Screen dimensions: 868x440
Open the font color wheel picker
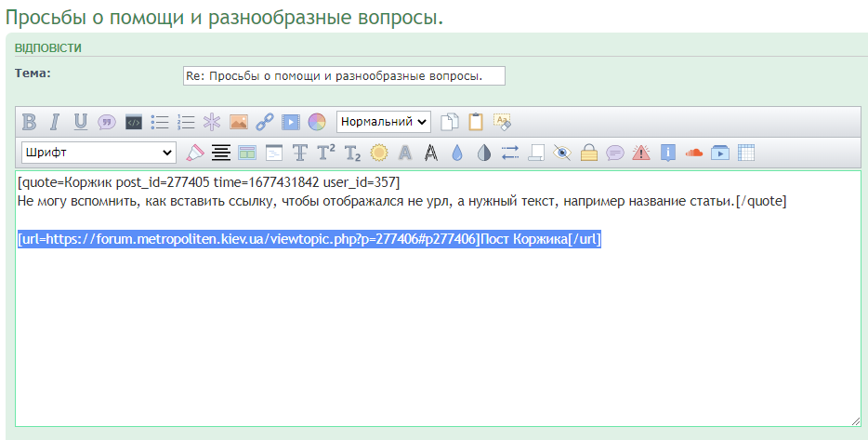tap(317, 122)
